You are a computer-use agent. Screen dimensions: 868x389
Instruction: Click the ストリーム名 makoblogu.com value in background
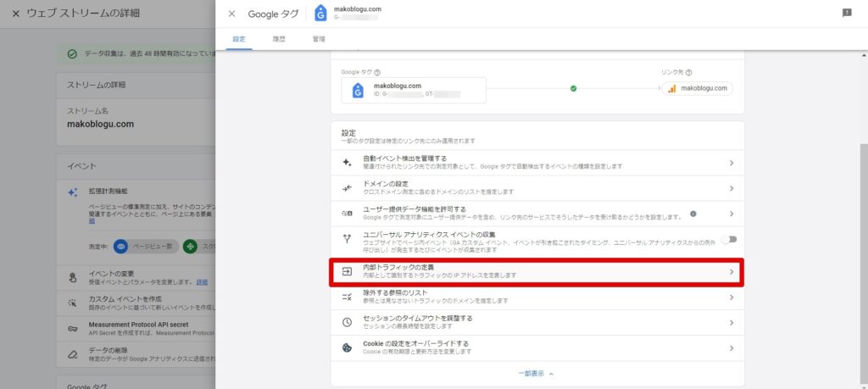pos(100,124)
